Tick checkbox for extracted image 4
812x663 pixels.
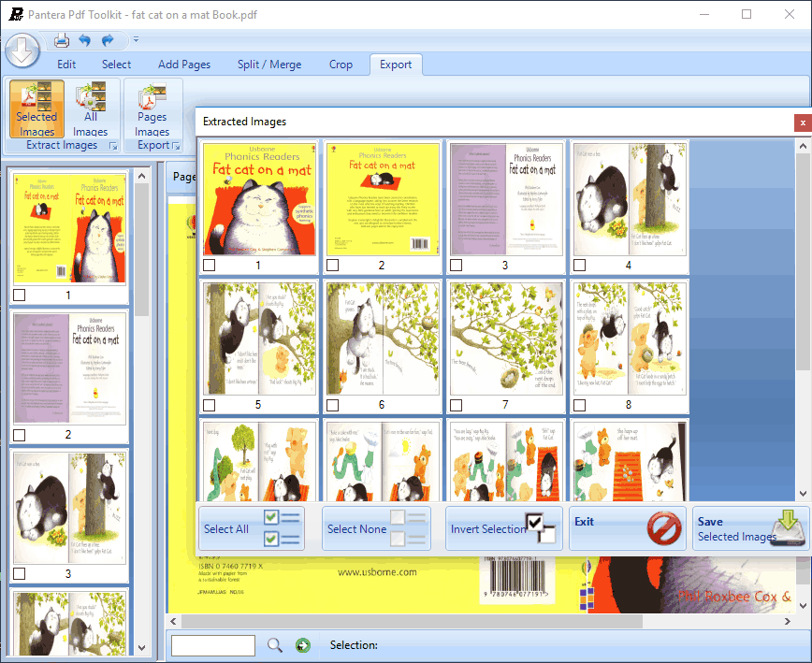point(579,265)
